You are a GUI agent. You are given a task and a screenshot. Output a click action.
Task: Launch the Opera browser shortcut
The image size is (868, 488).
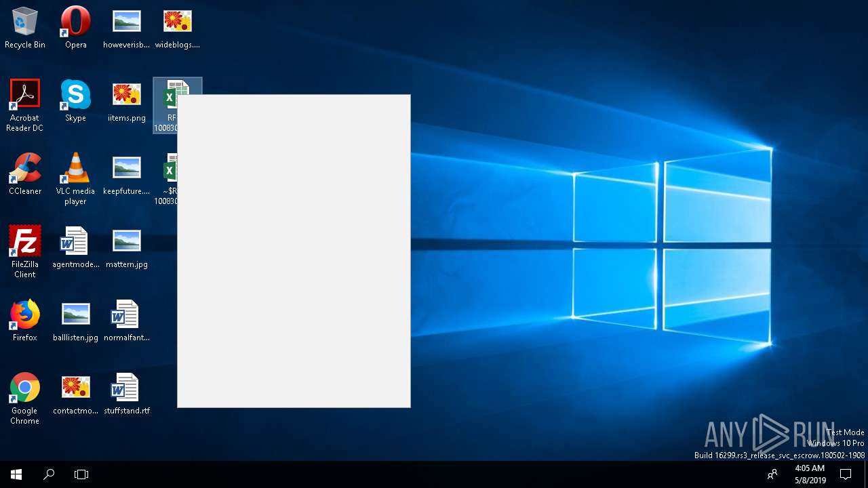click(x=75, y=28)
